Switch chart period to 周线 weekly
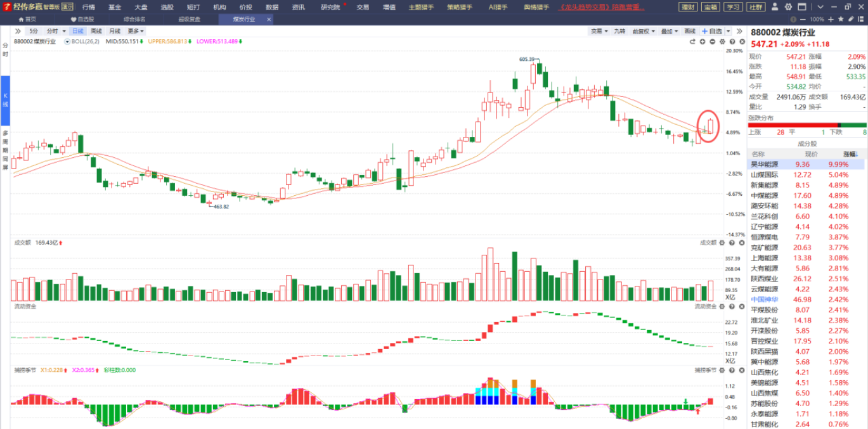The image size is (868, 429). click(96, 31)
